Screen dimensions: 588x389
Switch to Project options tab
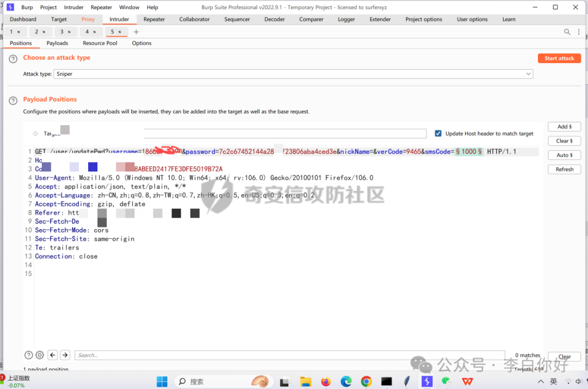coord(424,19)
